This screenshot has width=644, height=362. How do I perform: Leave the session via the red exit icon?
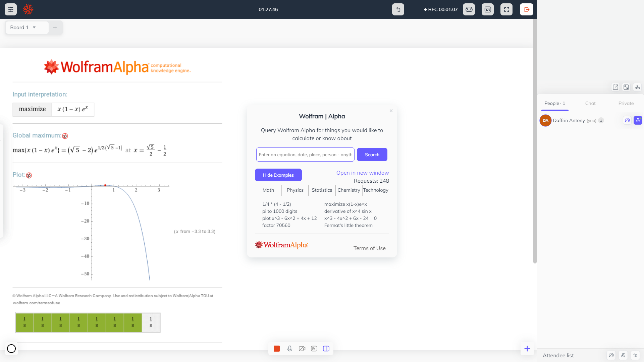[526, 9]
